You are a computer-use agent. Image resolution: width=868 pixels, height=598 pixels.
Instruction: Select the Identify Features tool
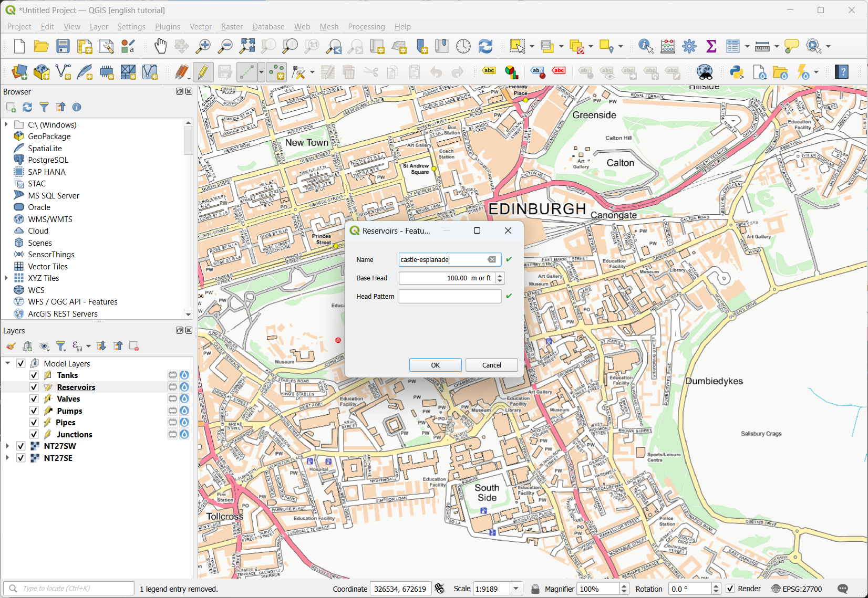pos(645,46)
